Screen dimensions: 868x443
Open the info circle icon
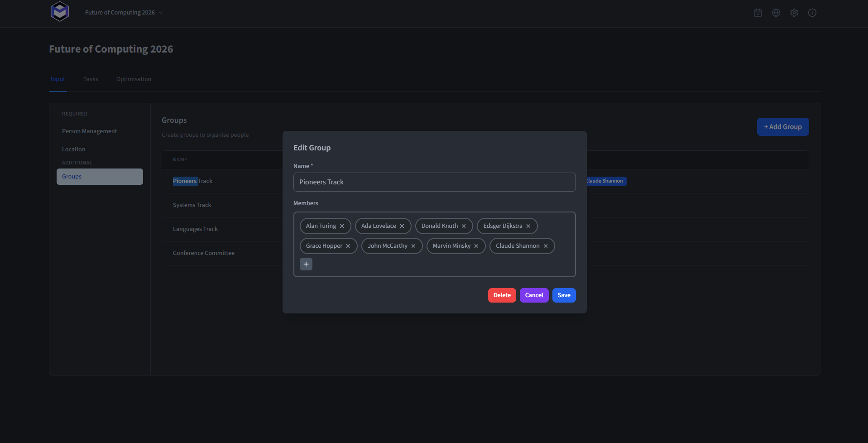812,13
